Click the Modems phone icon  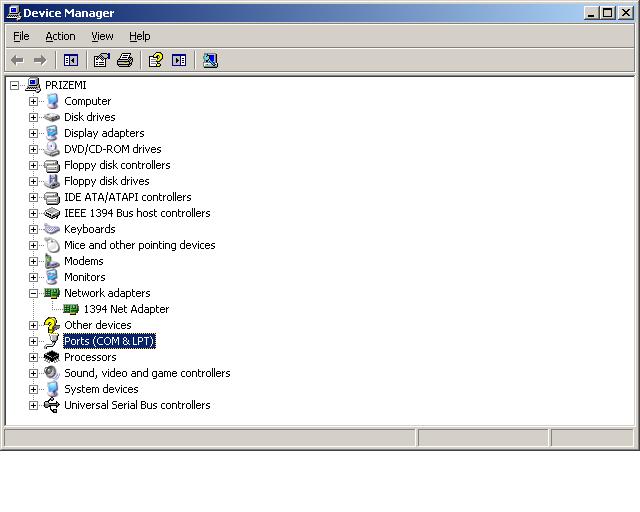click(52, 261)
